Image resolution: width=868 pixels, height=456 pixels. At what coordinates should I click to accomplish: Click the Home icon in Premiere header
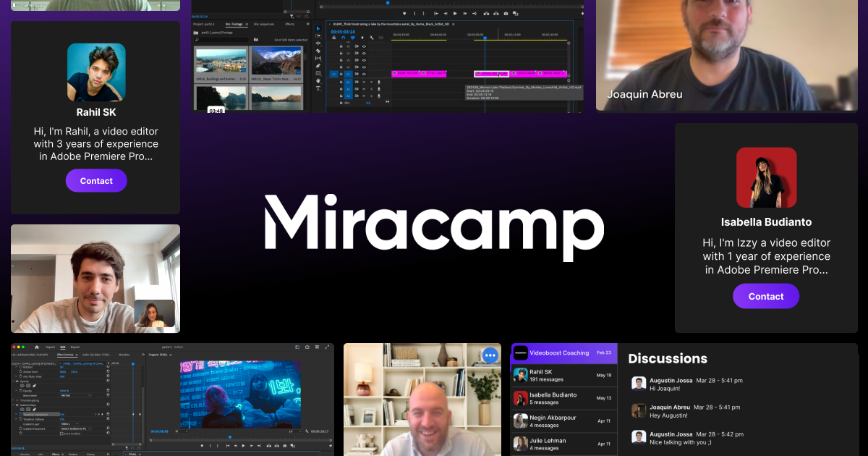coord(37,347)
